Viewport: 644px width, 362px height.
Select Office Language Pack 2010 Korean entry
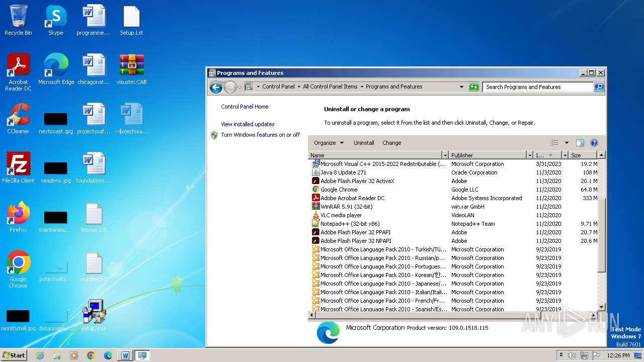[453, 275]
